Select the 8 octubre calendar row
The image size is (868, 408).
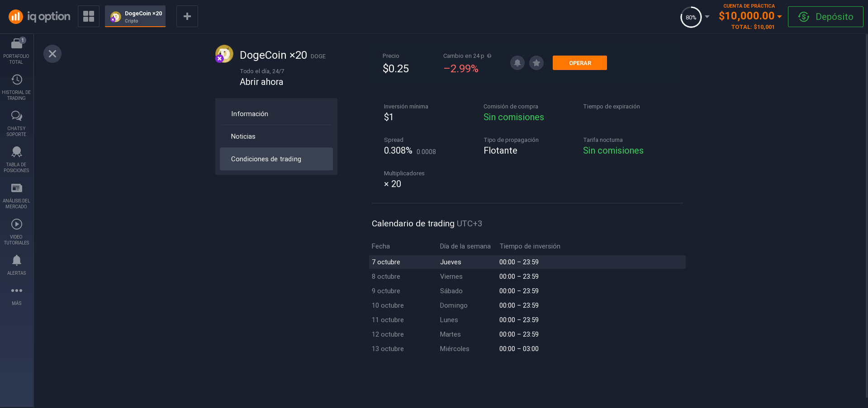(x=527, y=277)
